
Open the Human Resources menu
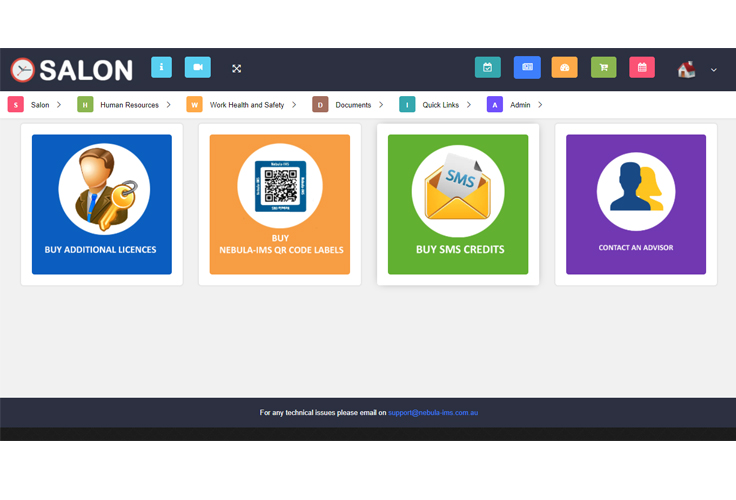pyautogui.click(x=130, y=105)
